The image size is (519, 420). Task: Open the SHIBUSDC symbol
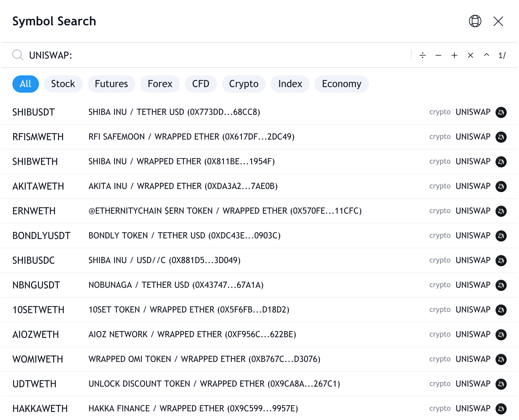pos(259,260)
